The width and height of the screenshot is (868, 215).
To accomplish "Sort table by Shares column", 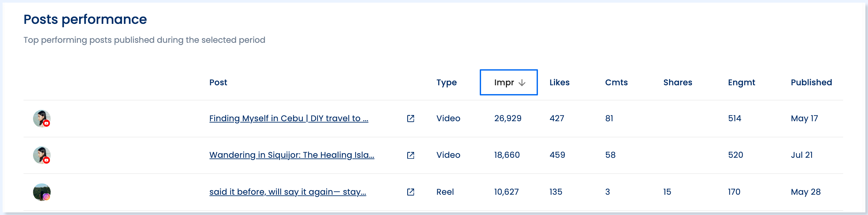I will click(677, 83).
